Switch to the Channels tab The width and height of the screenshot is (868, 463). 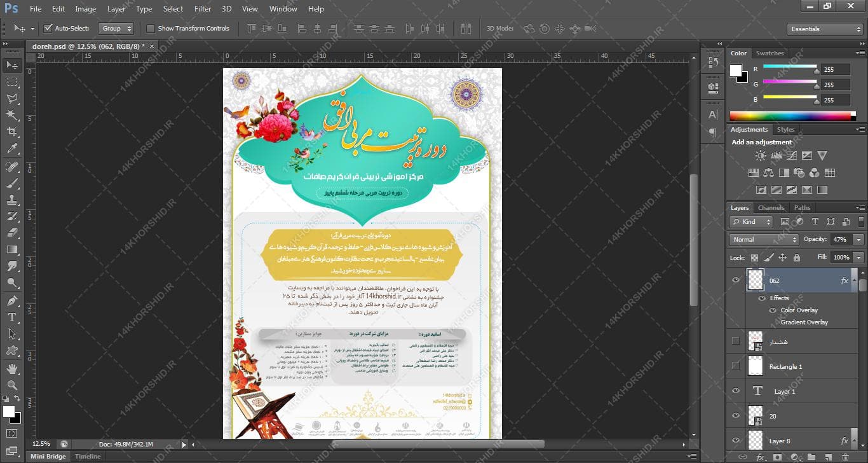pyautogui.click(x=771, y=208)
